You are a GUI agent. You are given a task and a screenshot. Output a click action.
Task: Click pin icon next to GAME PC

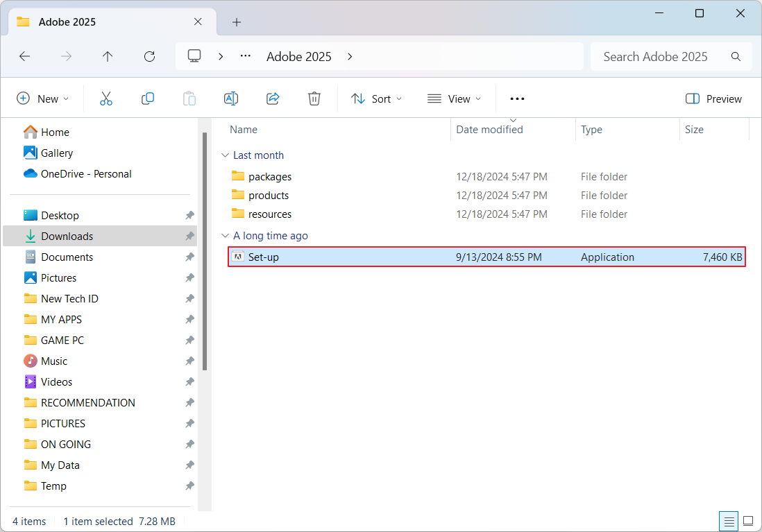click(189, 340)
